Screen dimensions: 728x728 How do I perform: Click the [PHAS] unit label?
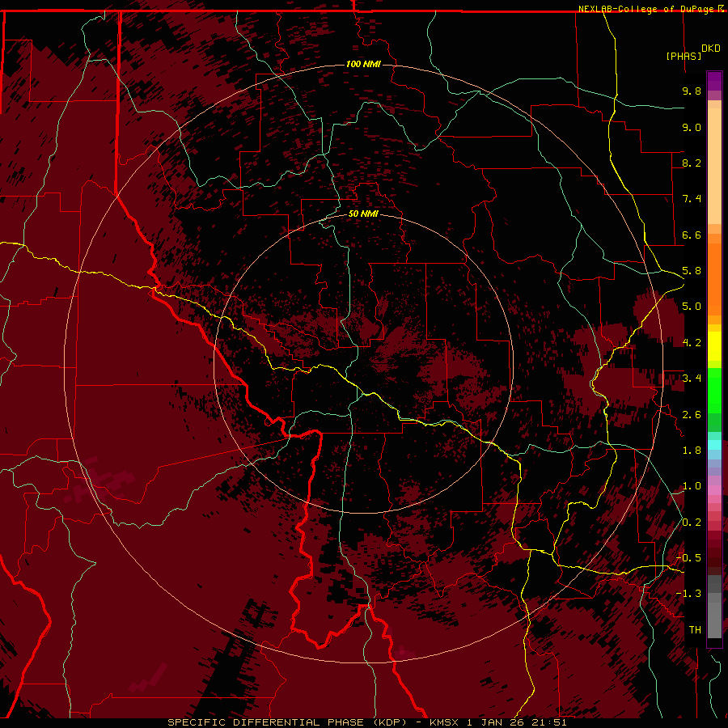pos(684,56)
